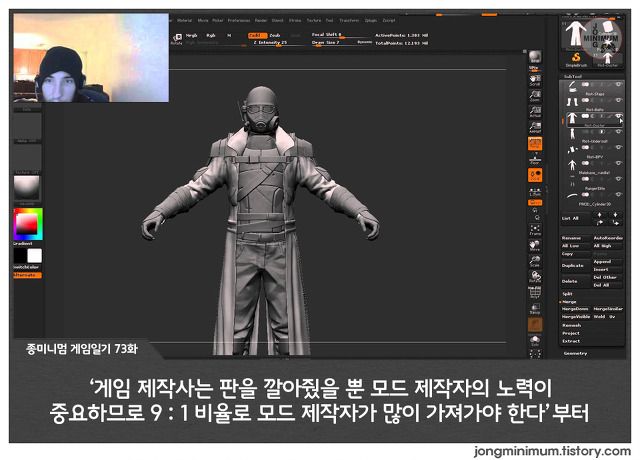Select the black main color swatch

20,256
